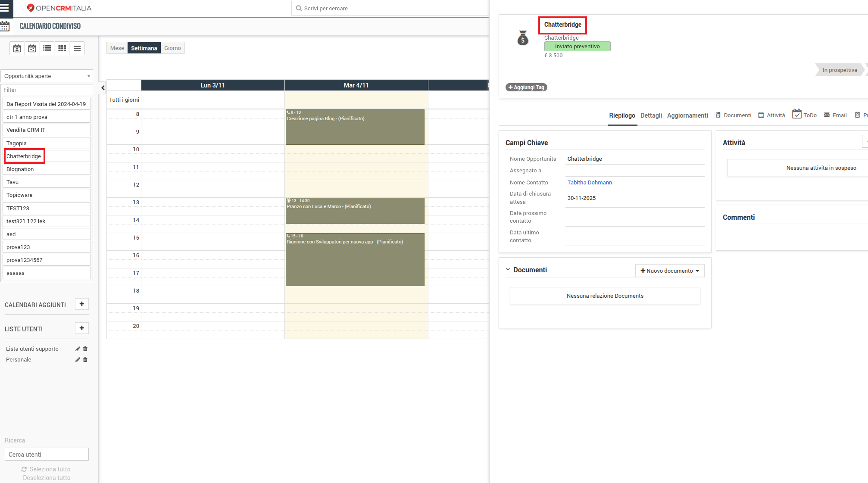Switch calendar to Mese view

117,48
